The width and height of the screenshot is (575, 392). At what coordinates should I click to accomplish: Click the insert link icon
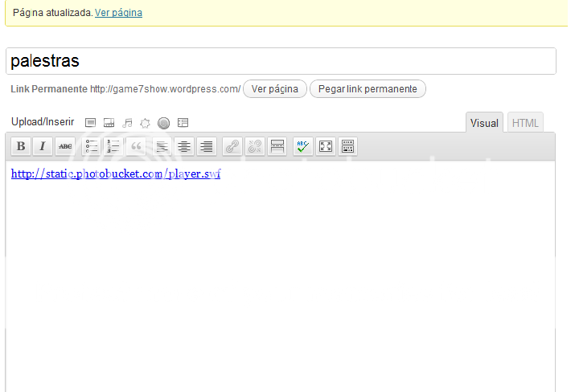(x=232, y=146)
